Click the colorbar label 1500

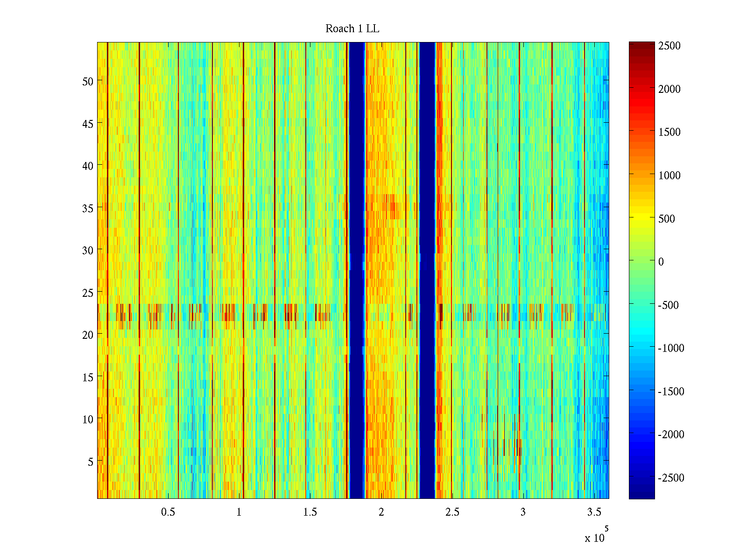pos(669,132)
